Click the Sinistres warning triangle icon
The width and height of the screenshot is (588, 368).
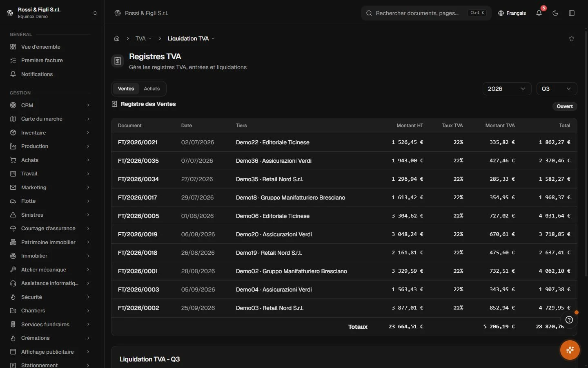pyautogui.click(x=13, y=215)
